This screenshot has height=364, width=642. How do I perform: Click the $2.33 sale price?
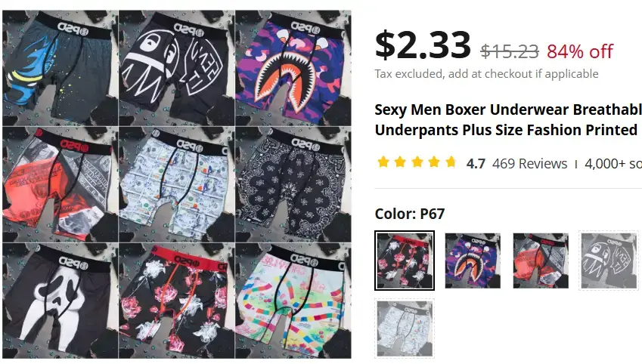point(423,45)
